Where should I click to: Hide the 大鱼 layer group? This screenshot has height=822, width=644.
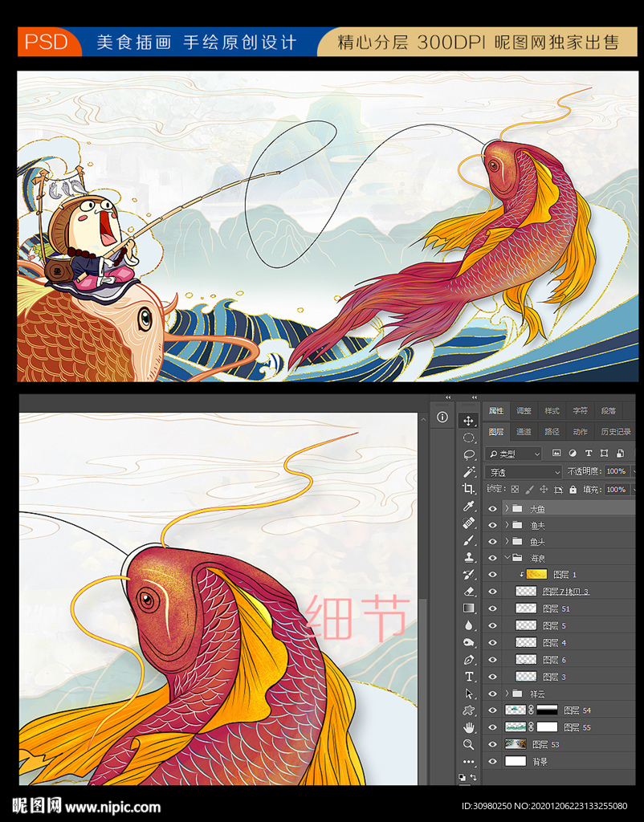point(492,509)
